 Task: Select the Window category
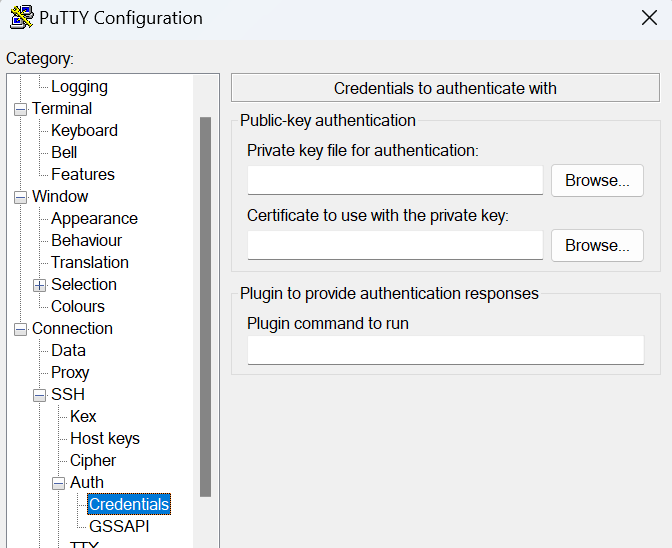pos(60,196)
